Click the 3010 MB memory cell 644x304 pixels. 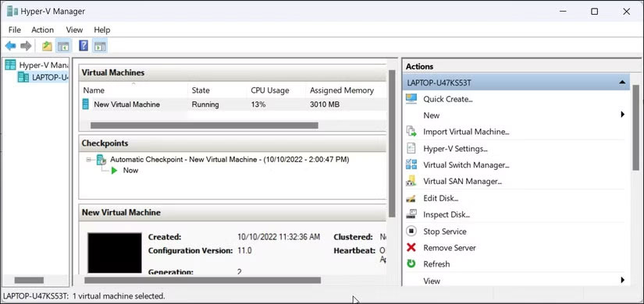[x=325, y=104]
